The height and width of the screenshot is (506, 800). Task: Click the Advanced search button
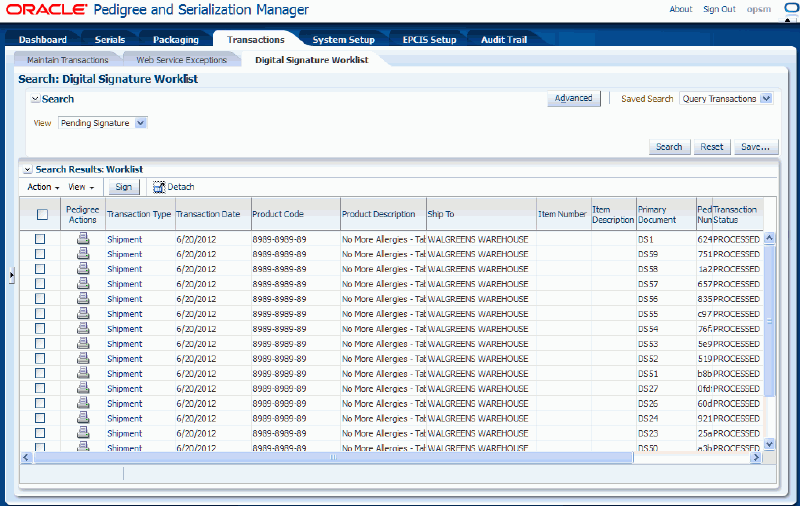(573, 98)
